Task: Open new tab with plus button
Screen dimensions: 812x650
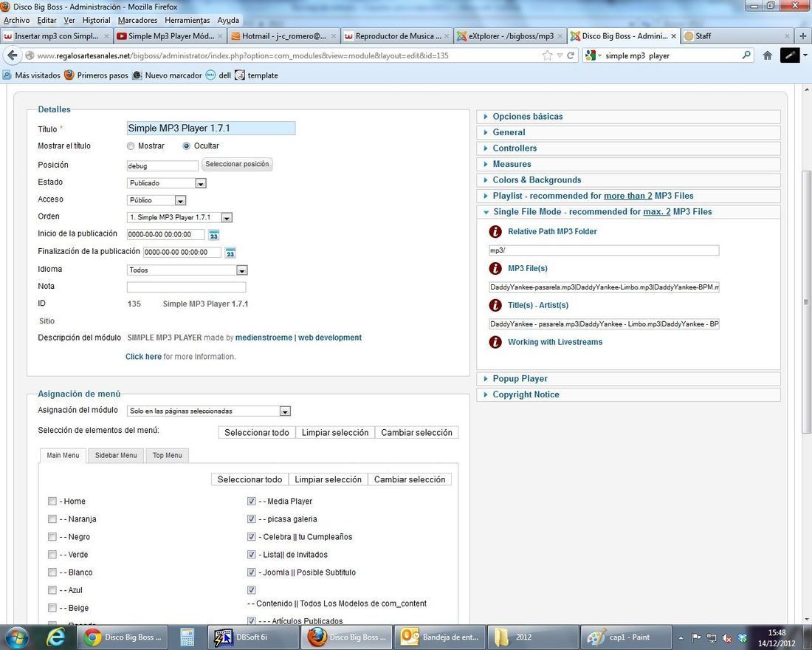Action: coord(803,35)
